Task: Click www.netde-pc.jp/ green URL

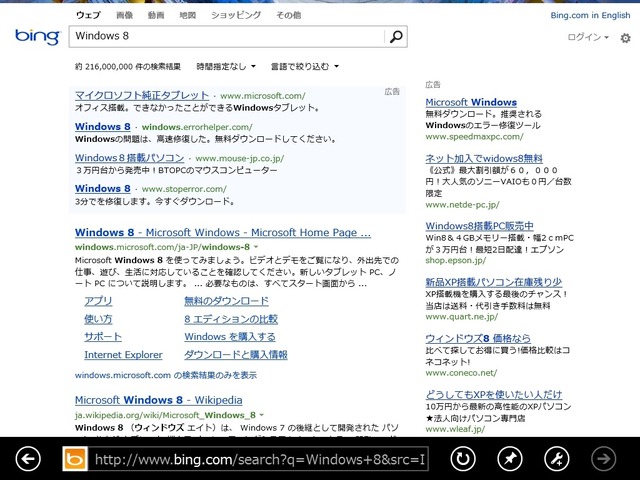Action: [462, 204]
